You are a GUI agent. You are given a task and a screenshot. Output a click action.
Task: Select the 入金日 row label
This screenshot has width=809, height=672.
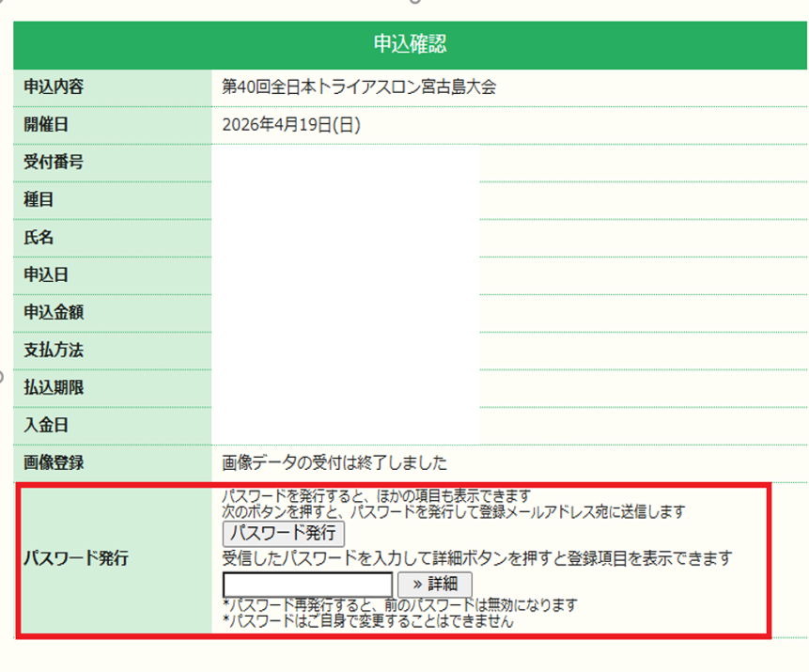pos(46,425)
